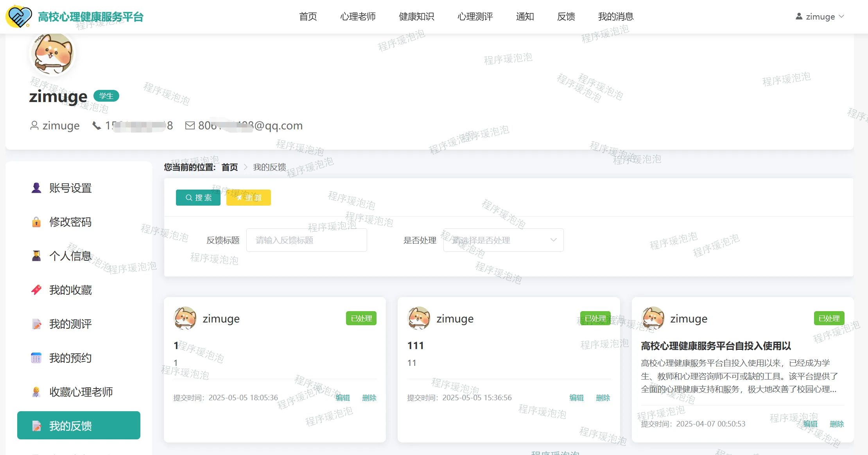The width and height of the screenshot is (868, 455).
Task: Click the graduate icon for 个人信息
Action: point(36,256)
